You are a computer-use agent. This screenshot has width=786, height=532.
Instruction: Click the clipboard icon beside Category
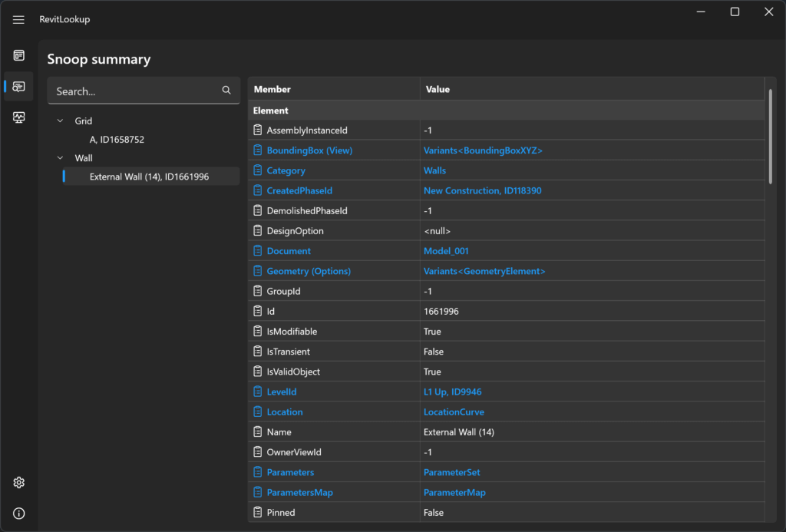(x=258, y=170)
